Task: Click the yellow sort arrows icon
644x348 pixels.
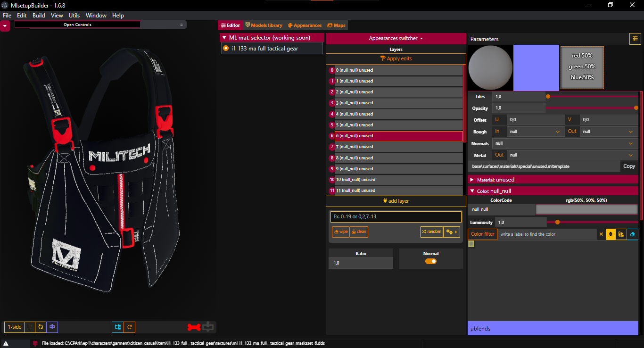Action: click(x=611, y=234)
